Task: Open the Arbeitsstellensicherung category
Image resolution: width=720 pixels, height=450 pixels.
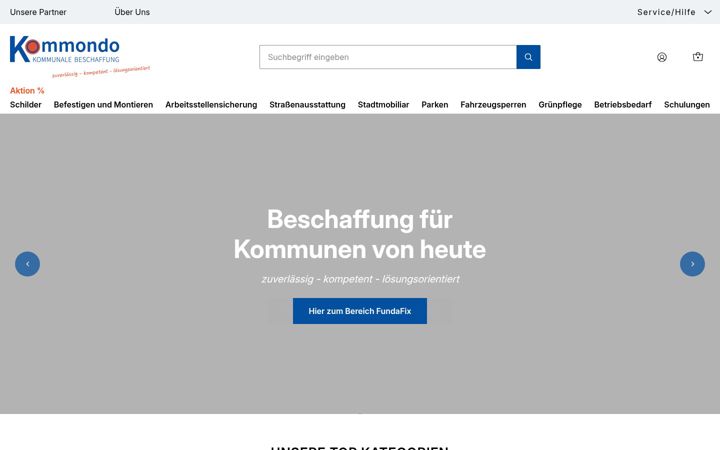Action: pyautogui.click(x=211, y=105)
